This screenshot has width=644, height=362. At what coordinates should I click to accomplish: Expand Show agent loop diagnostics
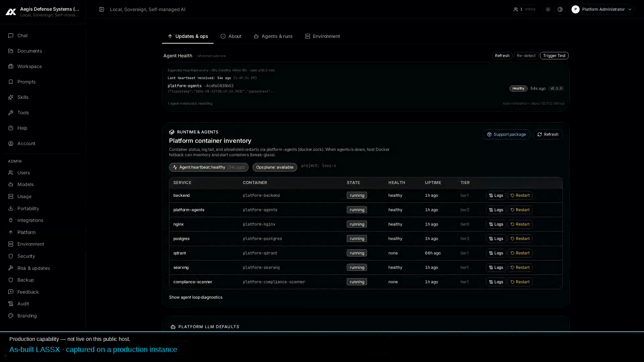(196, 297)
